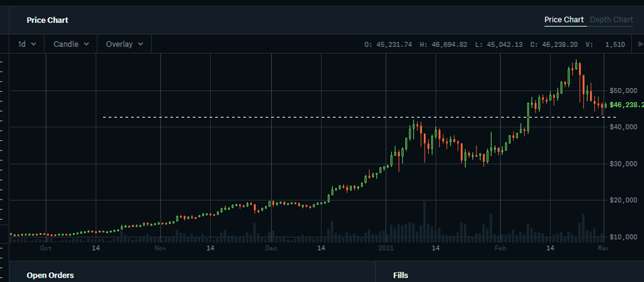Screen dimensions: 644x282
Task: Click the Oct date axis label
Action: pos(46,248)
